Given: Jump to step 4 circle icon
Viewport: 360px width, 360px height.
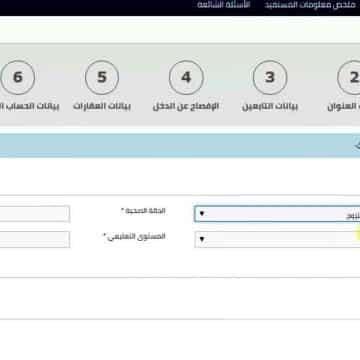Looking at the screenshot, I should pos(186,78).
